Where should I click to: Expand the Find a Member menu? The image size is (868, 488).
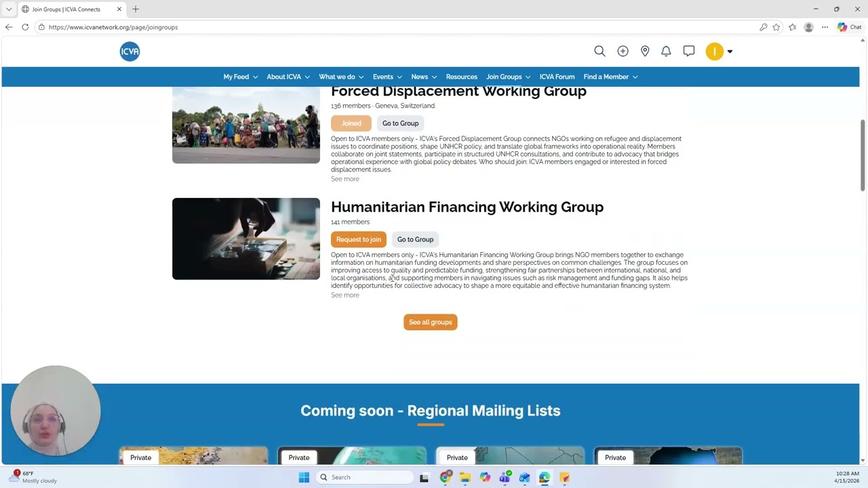point(610,77)
